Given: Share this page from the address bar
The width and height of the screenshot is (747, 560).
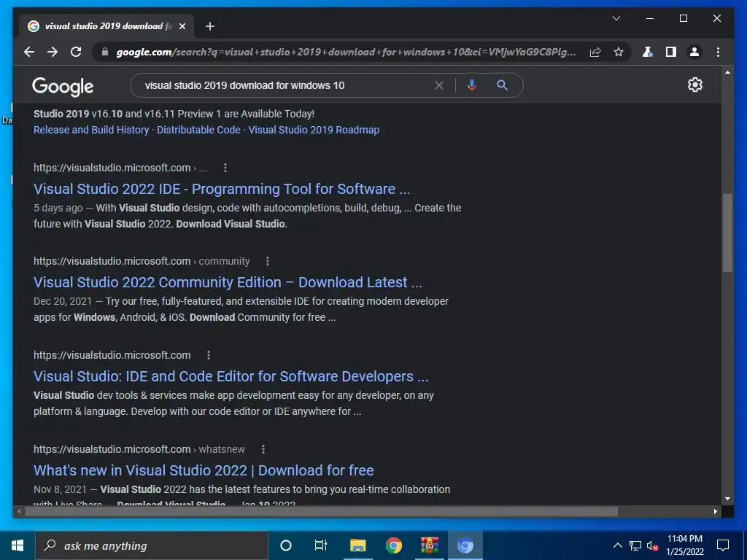Looking at the screenshot, I should [x=595, y=52].
